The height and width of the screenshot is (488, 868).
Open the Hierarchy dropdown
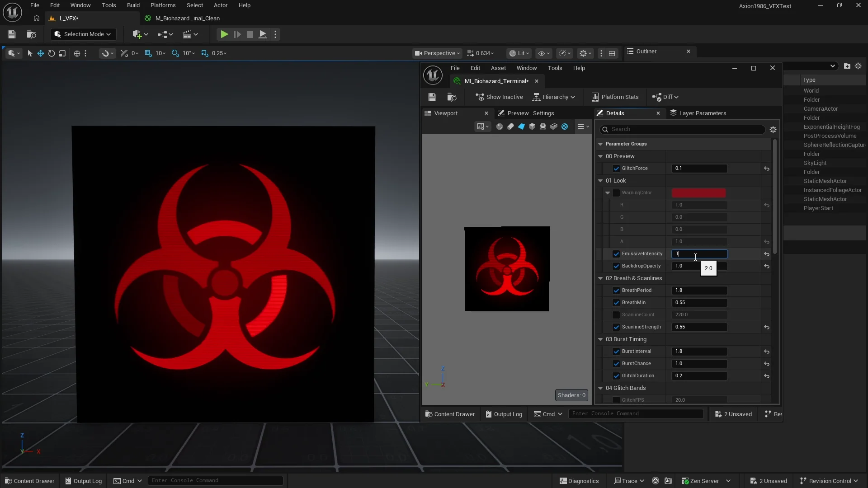[x=554, y=97]
